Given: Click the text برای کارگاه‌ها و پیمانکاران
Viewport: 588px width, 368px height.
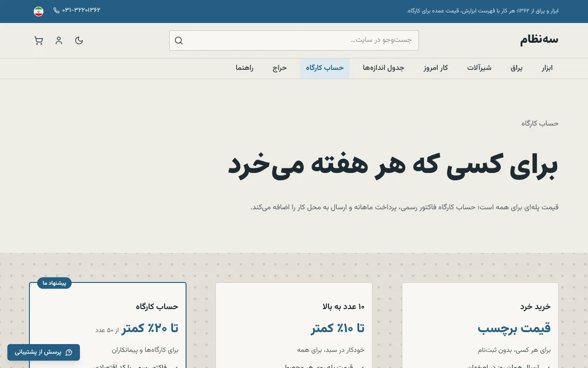Looking at the screenshot, I should 145,350.
